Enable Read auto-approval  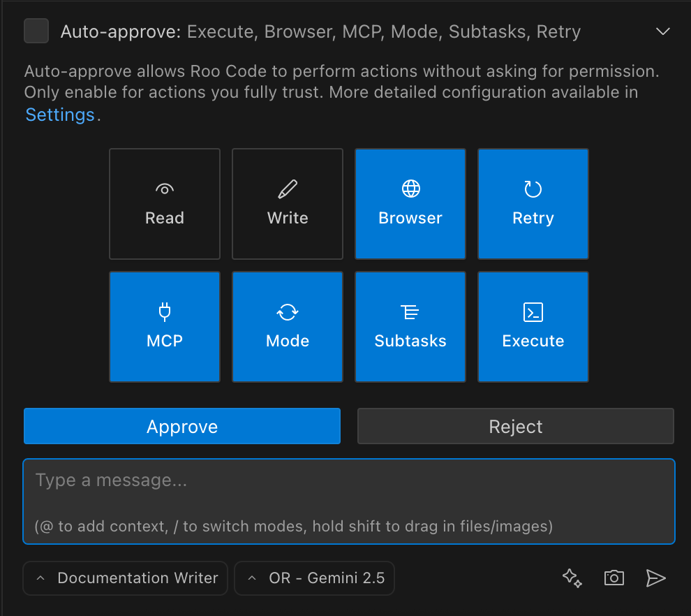(x=164, y=203)
